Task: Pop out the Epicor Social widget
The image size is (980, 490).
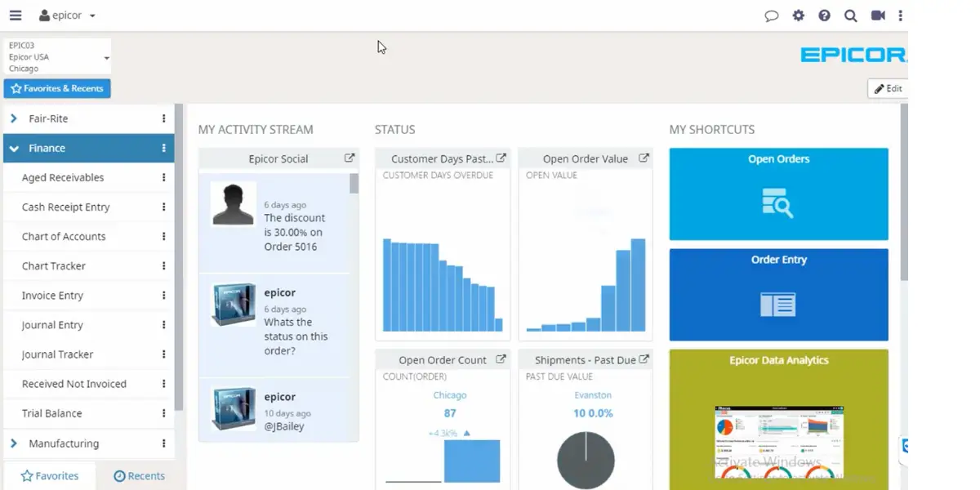Action: (x=350, y=158)
